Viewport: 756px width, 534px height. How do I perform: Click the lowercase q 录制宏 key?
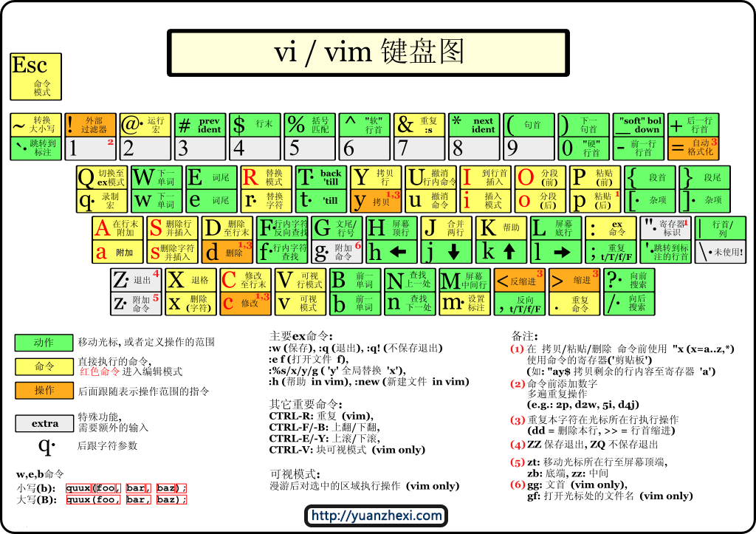(x=102, y=201)
